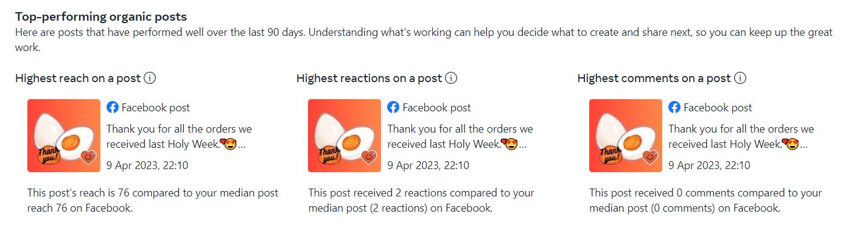Click Facebook logo icon in highest reach card

click(113, 108)
